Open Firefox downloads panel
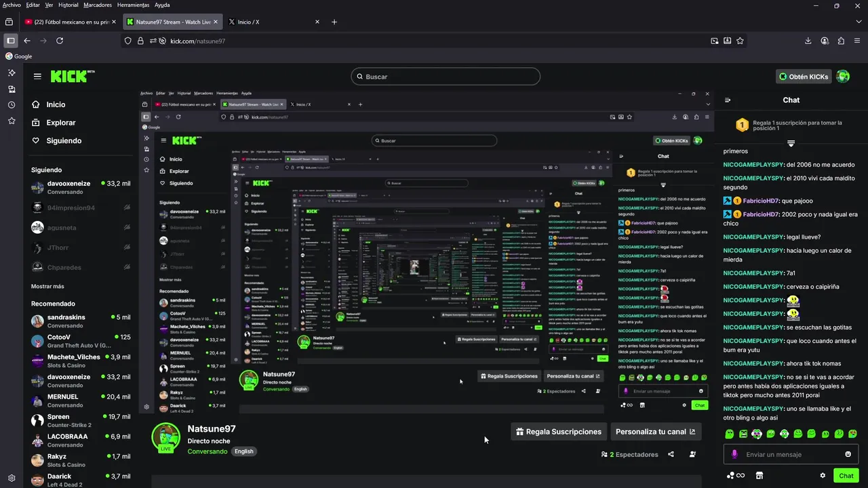This screenshot has width=868, height=488. pyautogui.click(x=808, y=41)
